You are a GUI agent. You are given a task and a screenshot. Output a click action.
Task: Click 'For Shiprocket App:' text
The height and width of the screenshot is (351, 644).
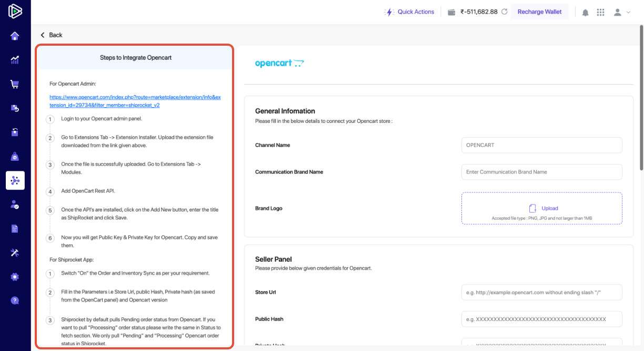(x=72, y=260)
